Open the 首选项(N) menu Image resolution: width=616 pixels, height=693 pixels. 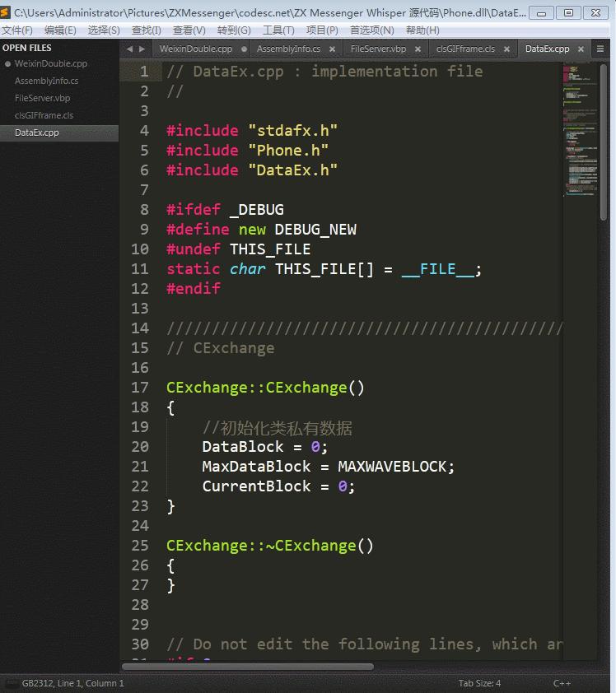(x=372, y=30)
